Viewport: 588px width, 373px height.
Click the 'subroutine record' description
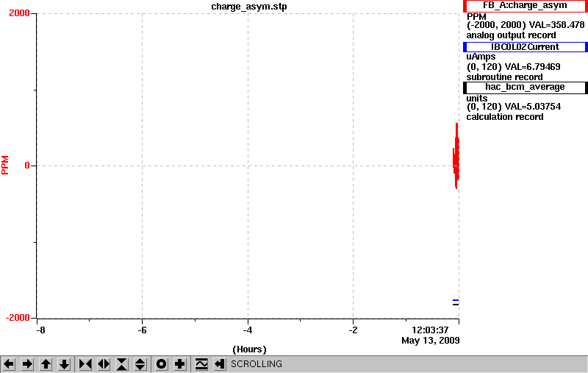pyautogui.click(x=504, y=77)
